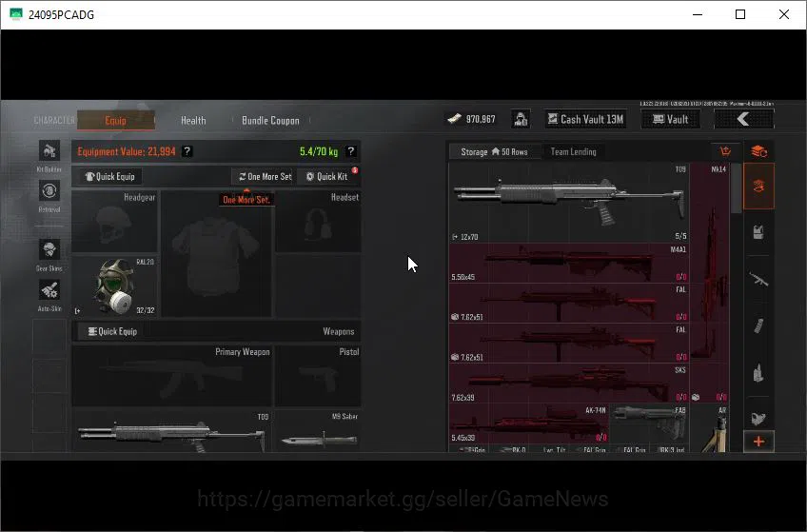Select the empty Pistol slot

coord(318,376)
